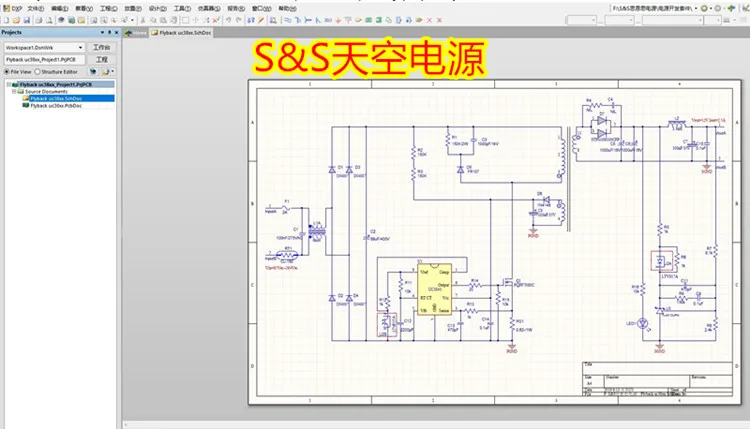
Task: Click the Save document toolbar icon
Action: point(27,19)
